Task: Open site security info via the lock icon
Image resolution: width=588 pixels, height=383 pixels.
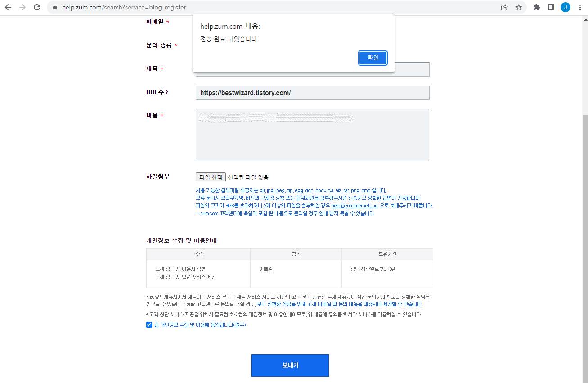Action: click(54, 7)
